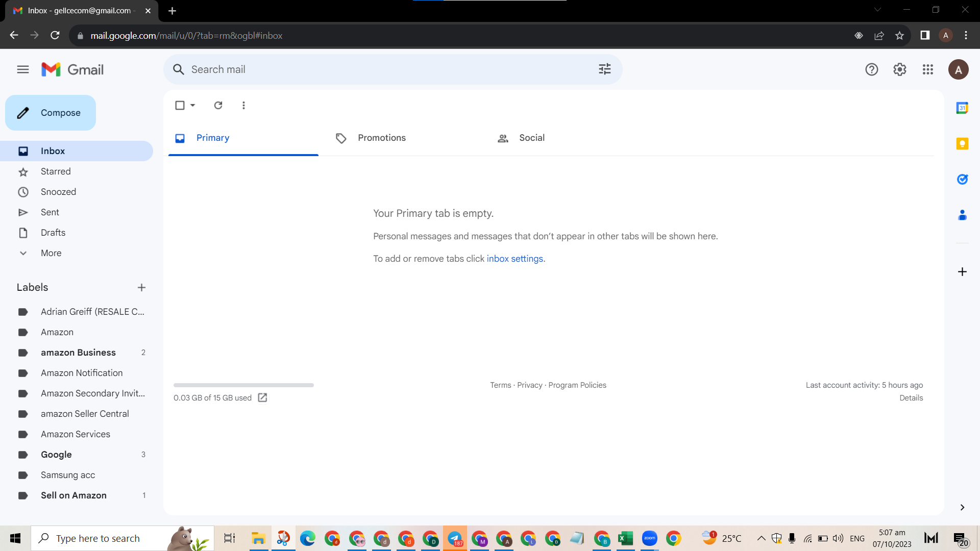
Task: Open Google Keep side panel icon
Action: [962, 144]
